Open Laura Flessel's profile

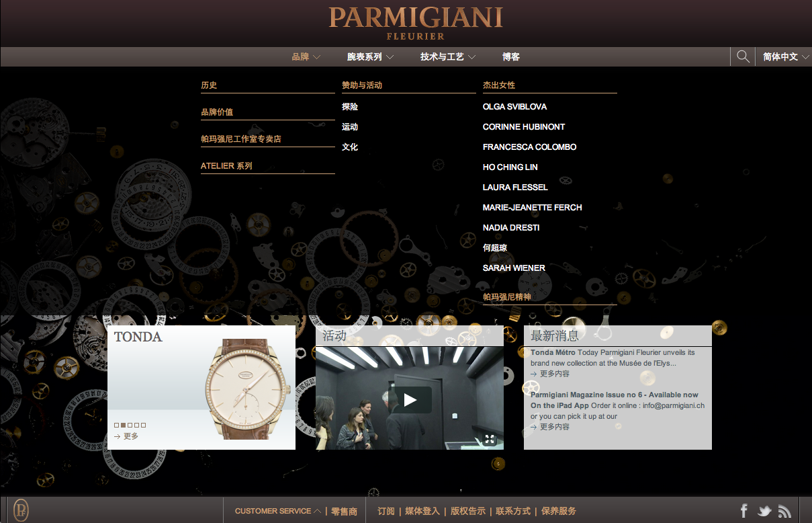click(515, 188)
